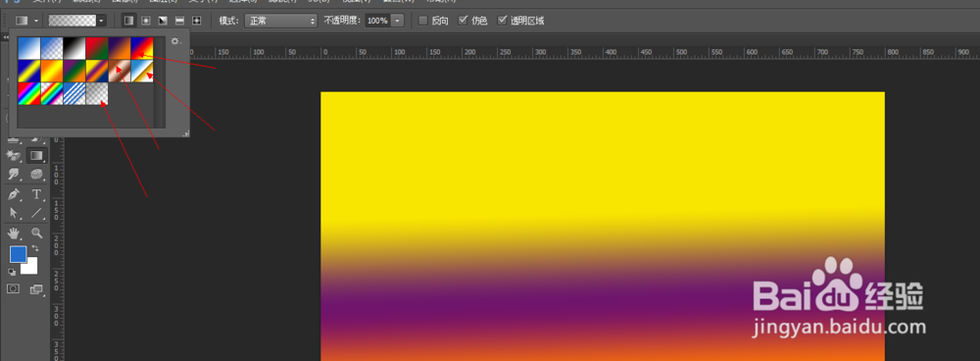Select the Reflected Gradient style button
This screenshot has width=980, height=361.
pyautogui.click(x=179, y=21)
